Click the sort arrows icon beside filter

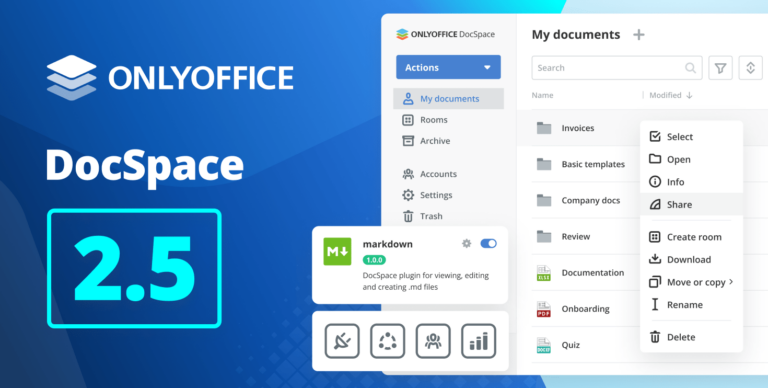[750, 68]
